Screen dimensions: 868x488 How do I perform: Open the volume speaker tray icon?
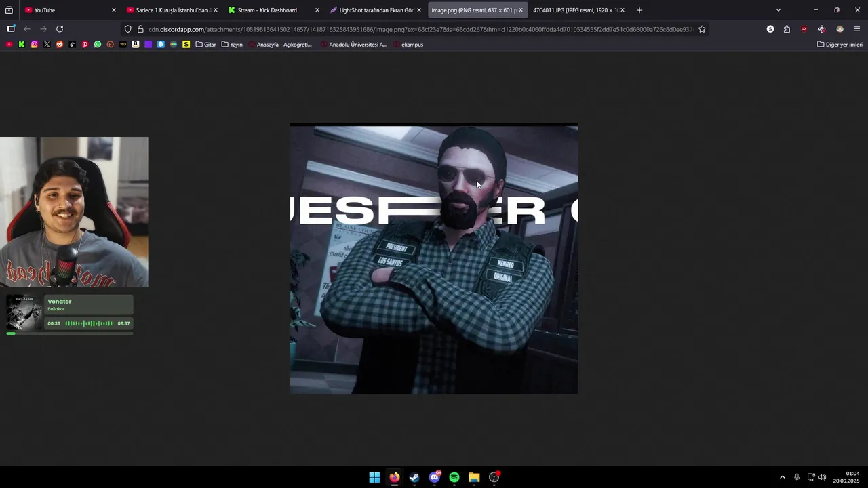823,477
